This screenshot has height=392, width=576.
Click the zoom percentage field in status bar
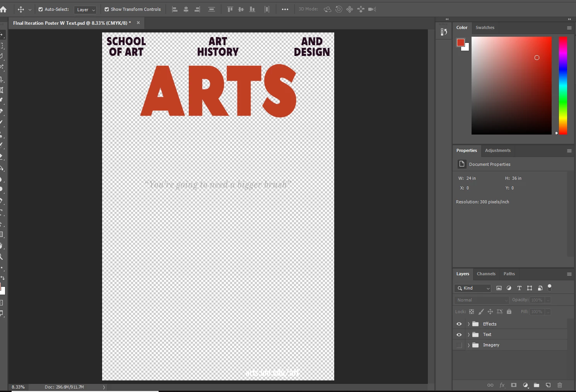(18, 387)
